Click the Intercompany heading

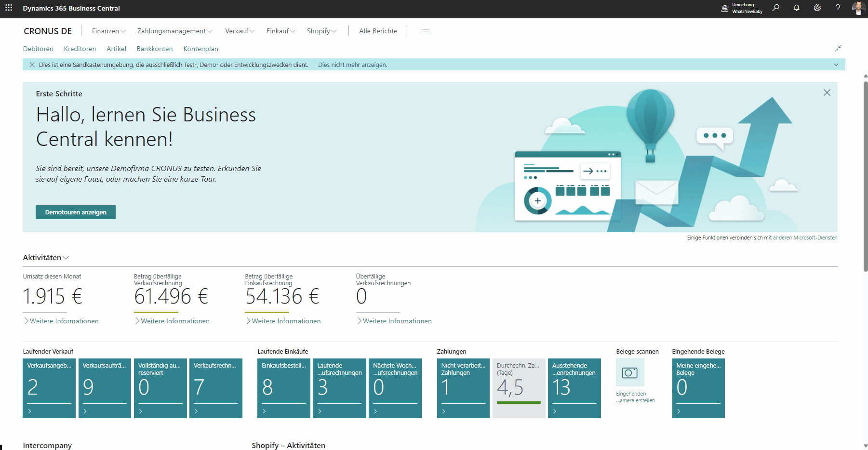tap(47, 445)
